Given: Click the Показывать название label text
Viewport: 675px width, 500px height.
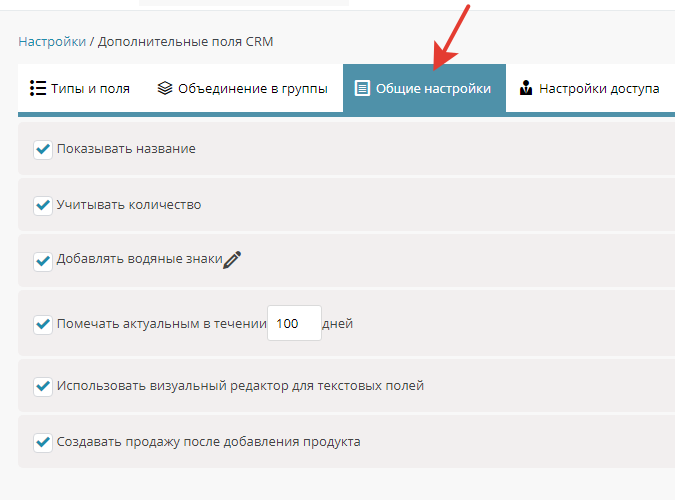Looking at the screenshot, I should (x=126, y=149).
